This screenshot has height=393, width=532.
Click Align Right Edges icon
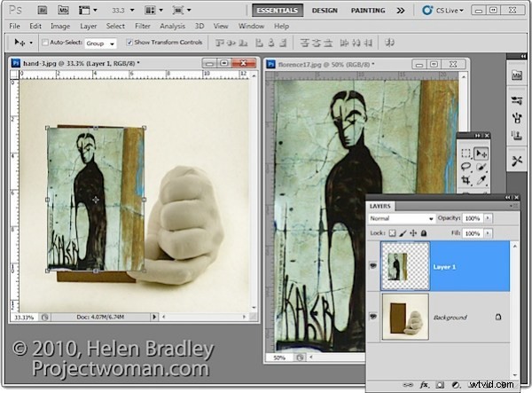(282, 43)
